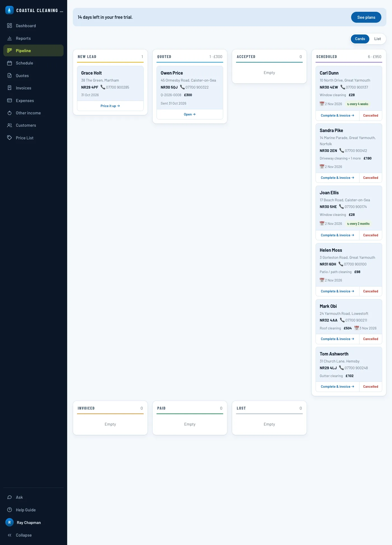Open the Help Guide
The width and height of the screenshot is (392, 545).
point(33,510)
